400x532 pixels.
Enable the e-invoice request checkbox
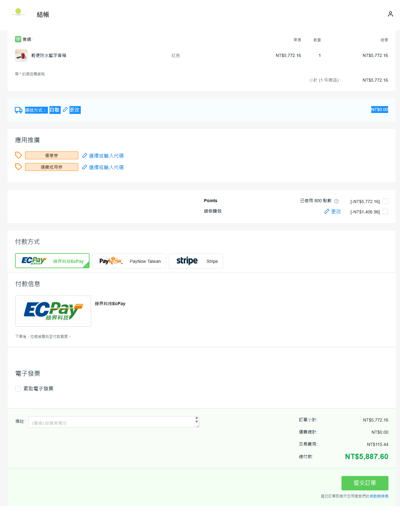tap(18, 389)
